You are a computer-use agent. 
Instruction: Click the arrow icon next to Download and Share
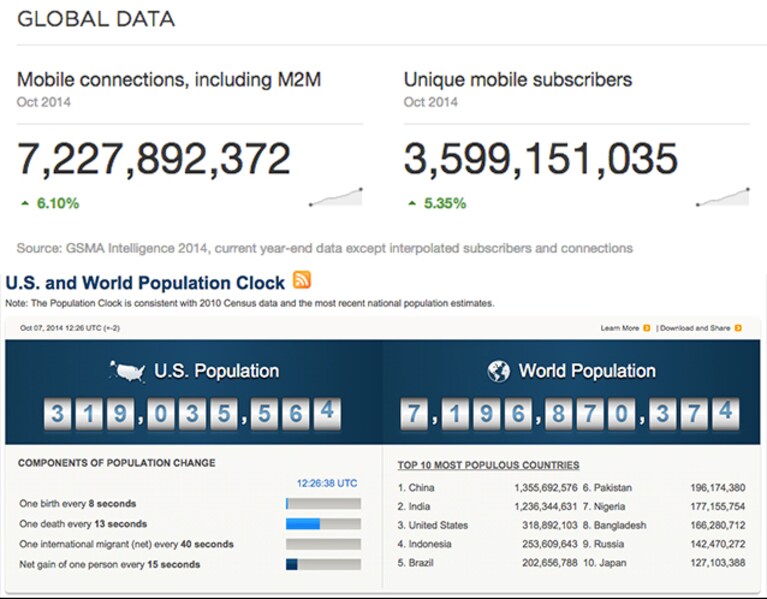[738, 328]
